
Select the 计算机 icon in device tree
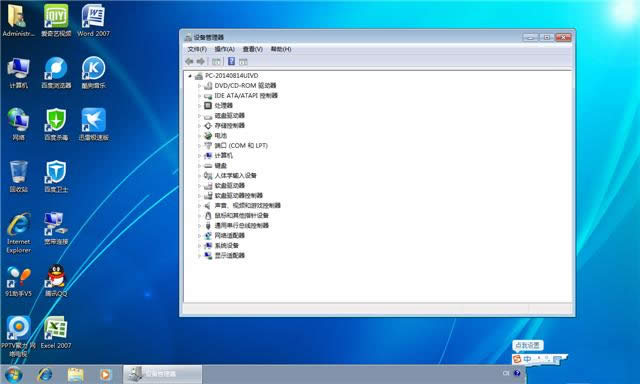point(208,155)
